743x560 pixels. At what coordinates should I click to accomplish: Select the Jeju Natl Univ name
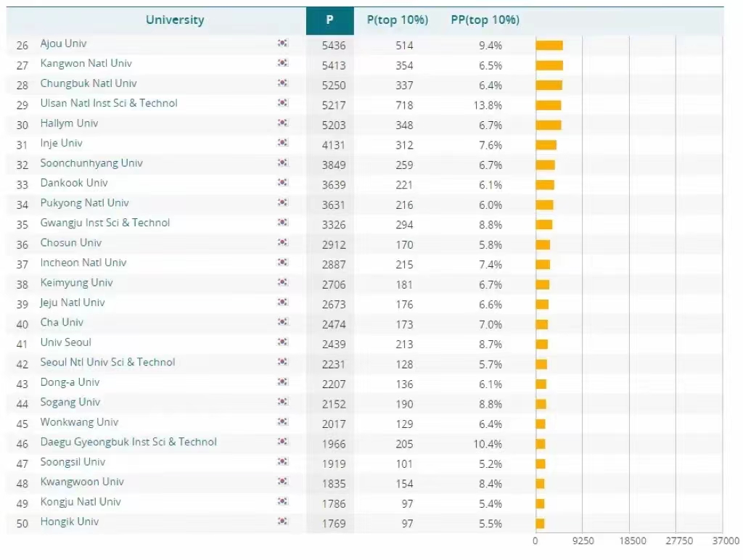coord(72,302)
